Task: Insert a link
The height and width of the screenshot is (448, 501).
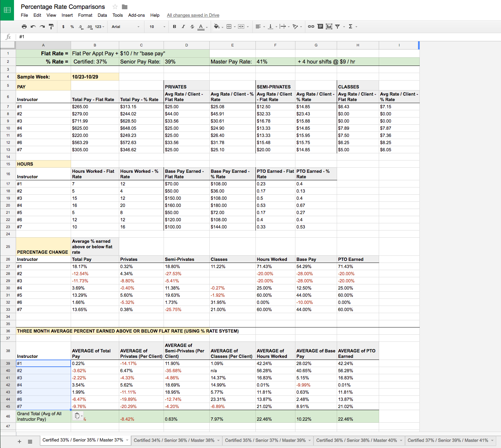Action: 311,27
